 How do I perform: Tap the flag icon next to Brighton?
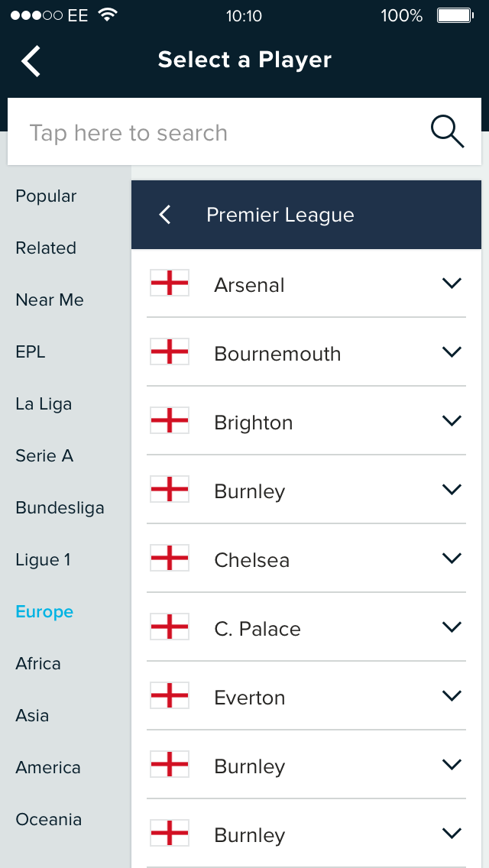pyautogui.click(x=170, y=421)
